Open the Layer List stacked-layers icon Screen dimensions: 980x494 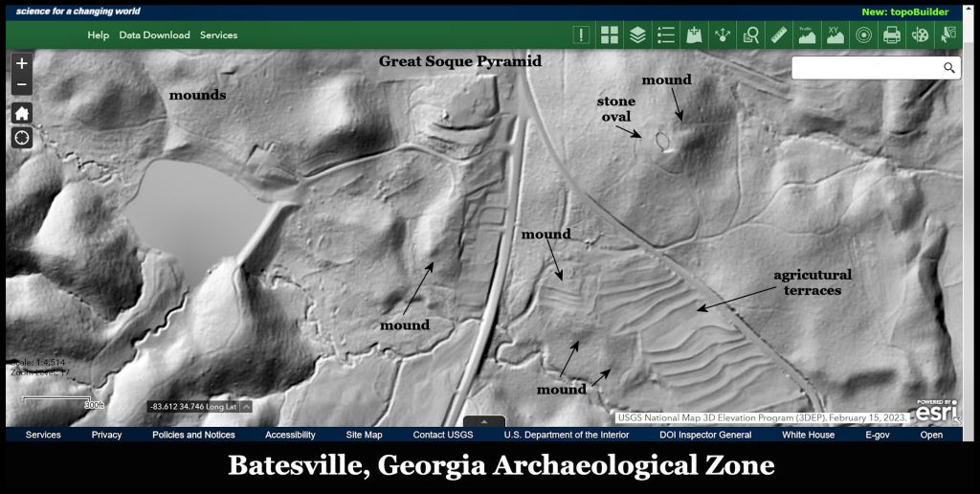point(638,35)
